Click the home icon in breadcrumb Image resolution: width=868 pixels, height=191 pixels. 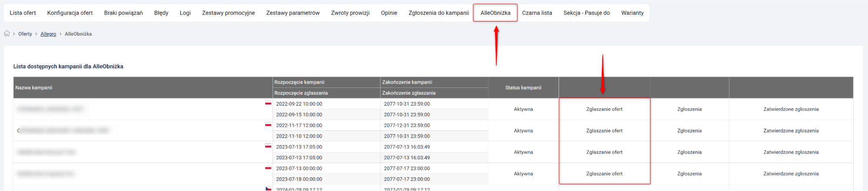(x=7, y=34)
